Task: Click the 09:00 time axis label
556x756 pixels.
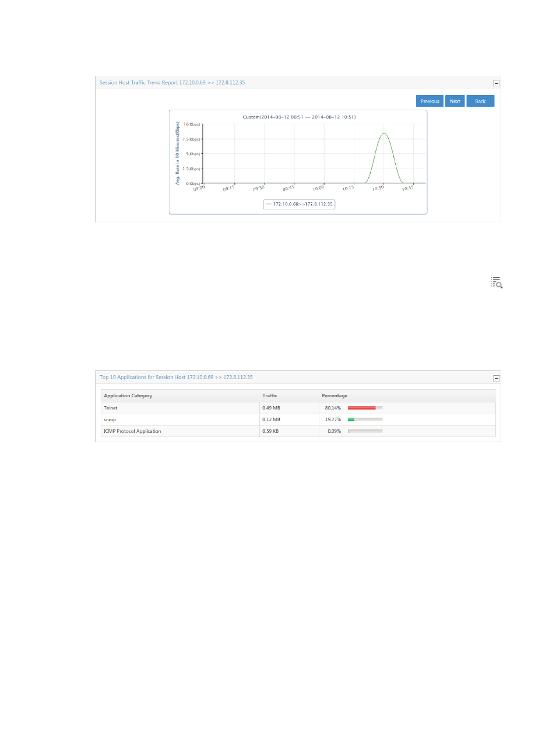Action: pyautogui.click(x=199, y=188)
